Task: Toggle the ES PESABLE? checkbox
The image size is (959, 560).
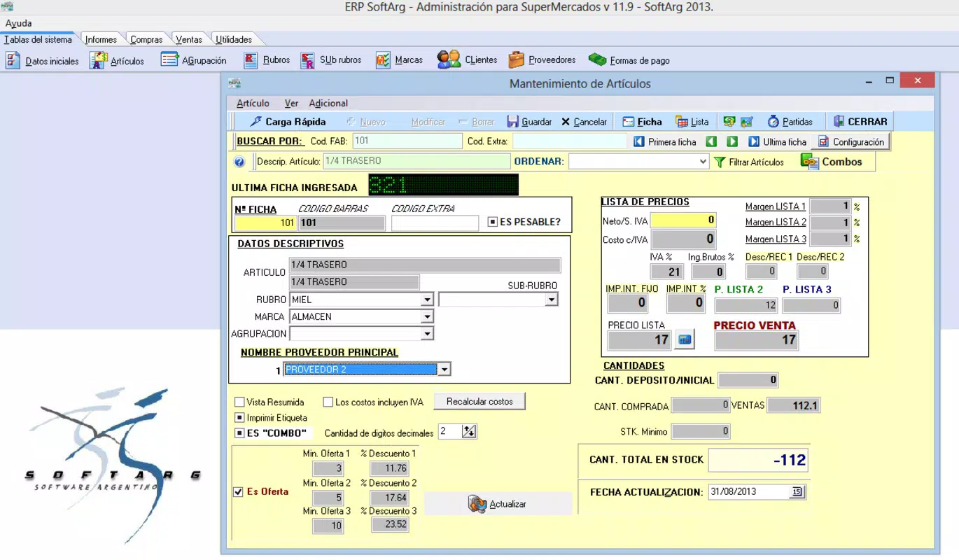Action: [x=493, y=223]
